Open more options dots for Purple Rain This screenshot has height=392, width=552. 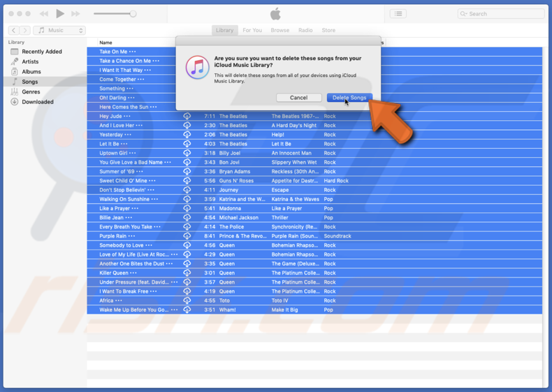point(131,236)
